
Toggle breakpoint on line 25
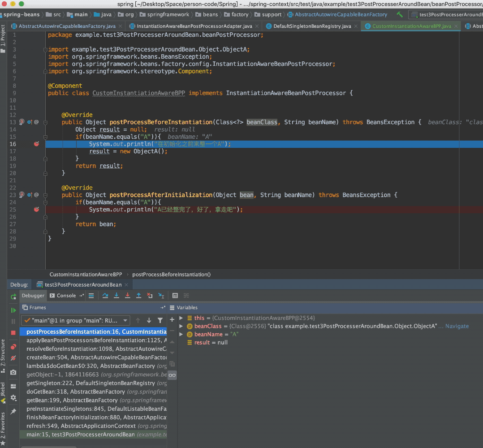tap(37, 209)
